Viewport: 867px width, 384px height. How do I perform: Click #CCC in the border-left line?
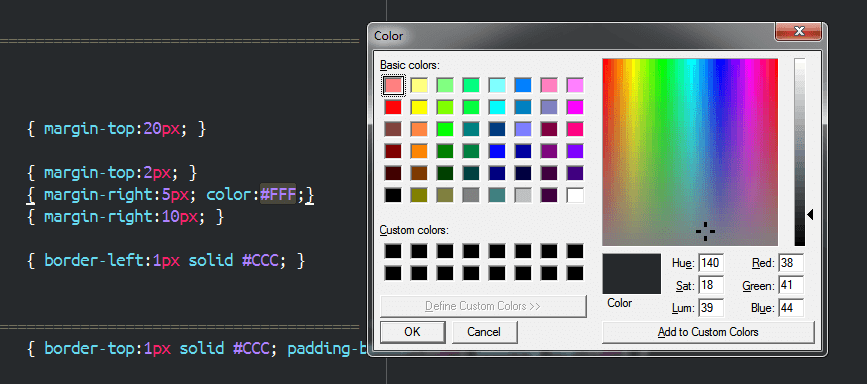259,260
